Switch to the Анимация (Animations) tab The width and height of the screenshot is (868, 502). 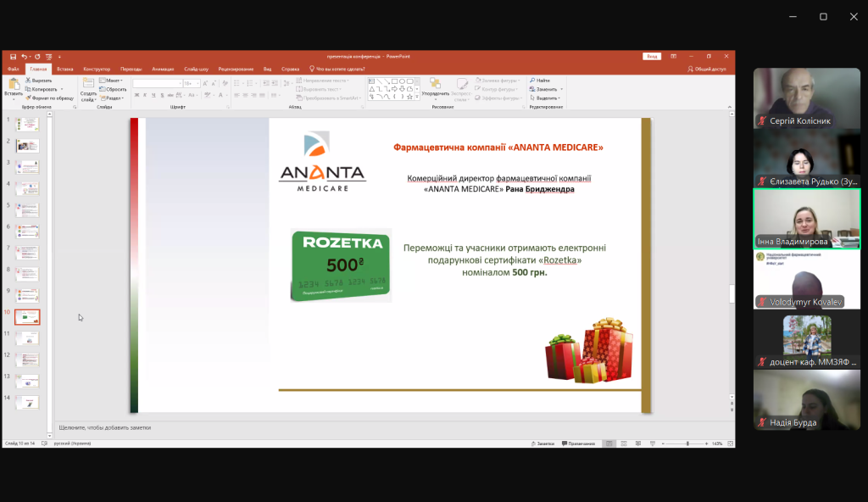[x=163, y=70]
